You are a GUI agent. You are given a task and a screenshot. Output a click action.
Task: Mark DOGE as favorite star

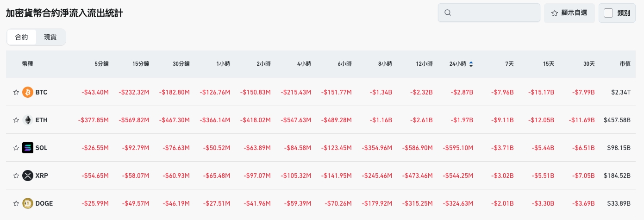[16, 203]
